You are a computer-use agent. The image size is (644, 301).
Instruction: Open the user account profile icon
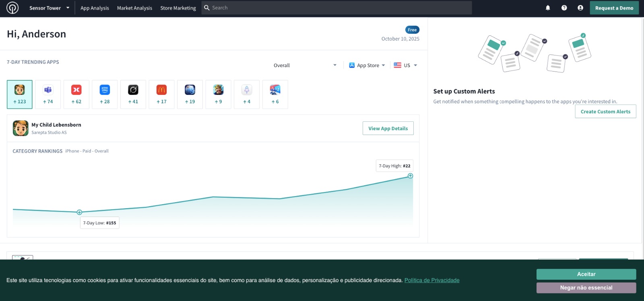point(580,8)
